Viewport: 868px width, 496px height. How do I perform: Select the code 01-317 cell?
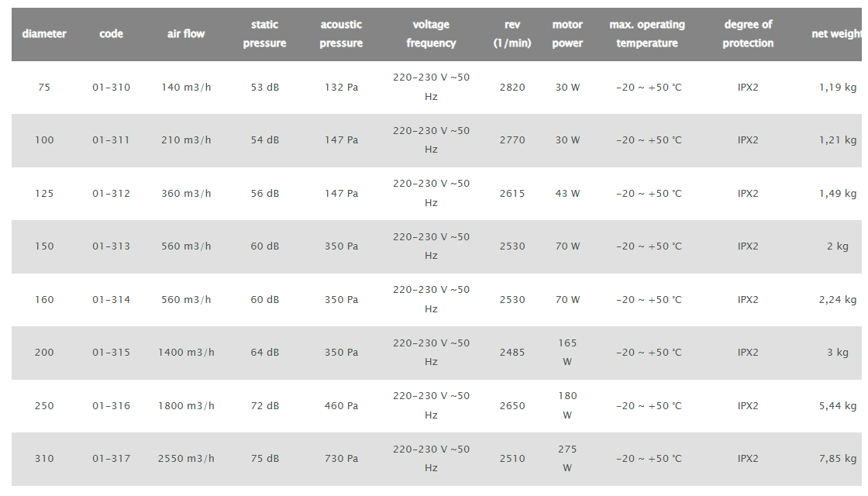(x=112, y=459)
